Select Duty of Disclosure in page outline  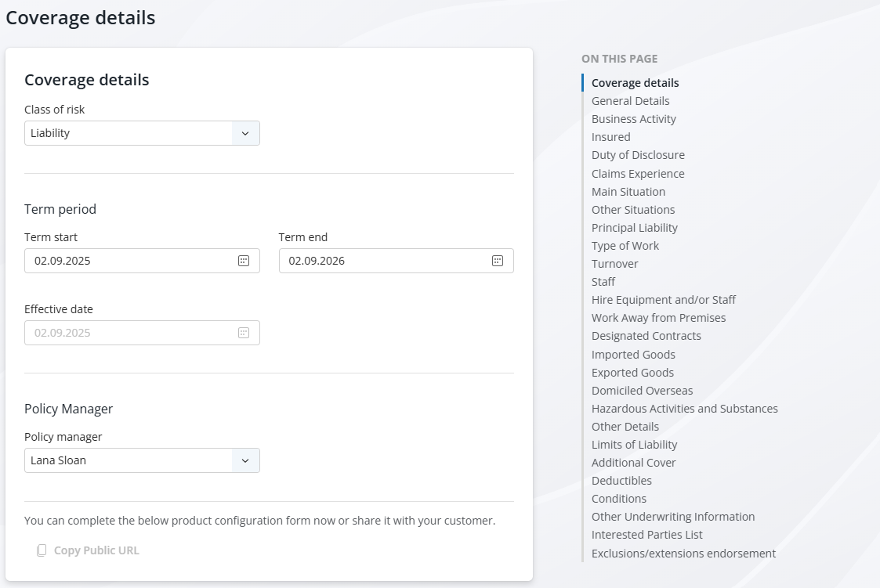[638, 155]
